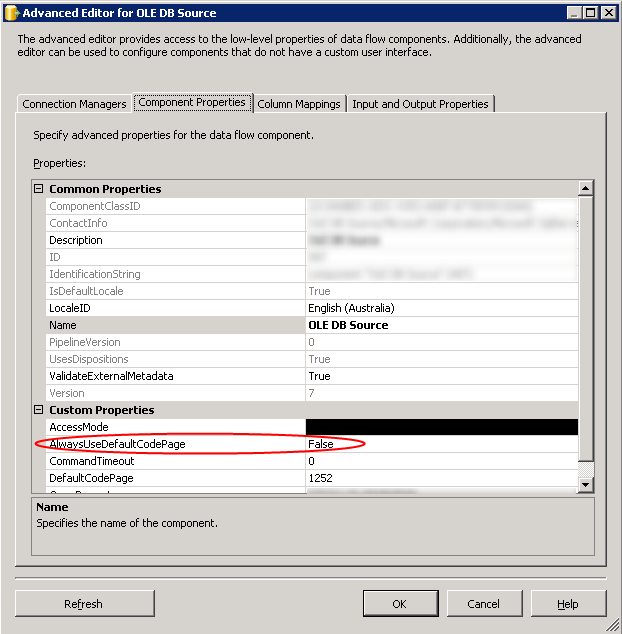Click the Advanced Editor title bar icon

coord(12,13)
